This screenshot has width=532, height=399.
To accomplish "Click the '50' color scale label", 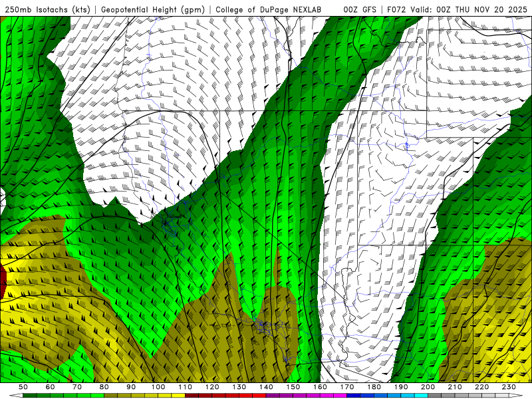I will 23,387.
